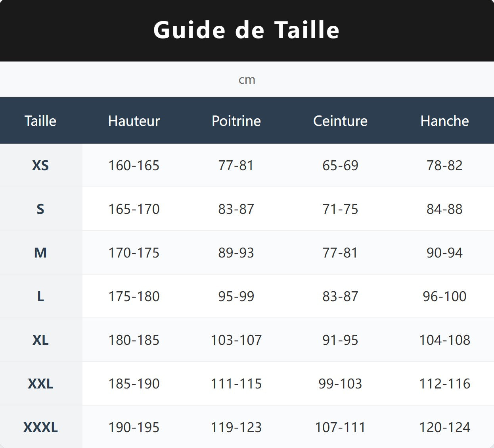Click the XXXL size row label

(x=40, y=427)
